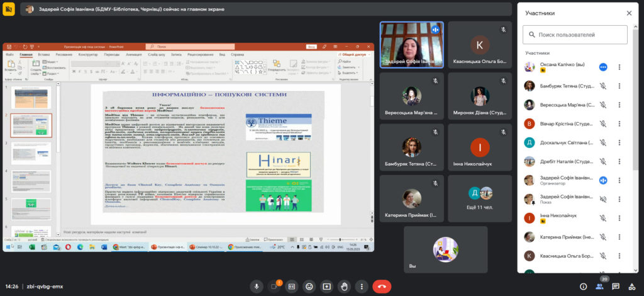Viewport: 644px width, 296px height.
Task: Open the emoji reactions button
Action: (x=309, y=286)
